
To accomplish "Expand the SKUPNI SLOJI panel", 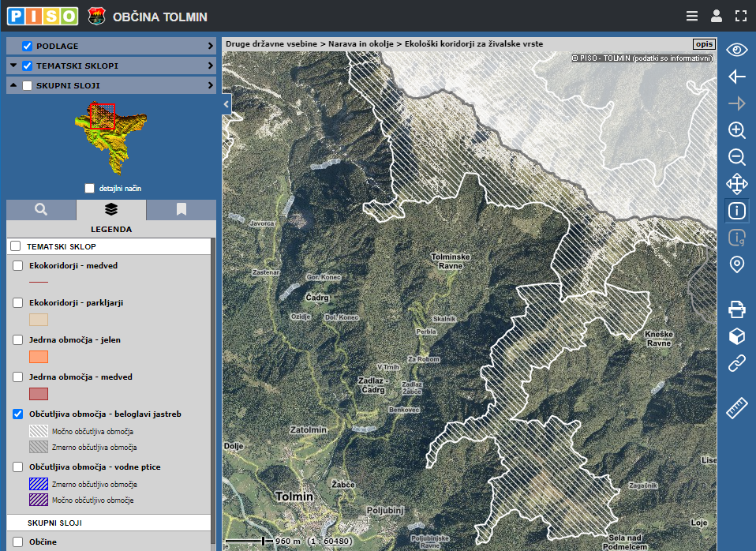I will (210, 85).
